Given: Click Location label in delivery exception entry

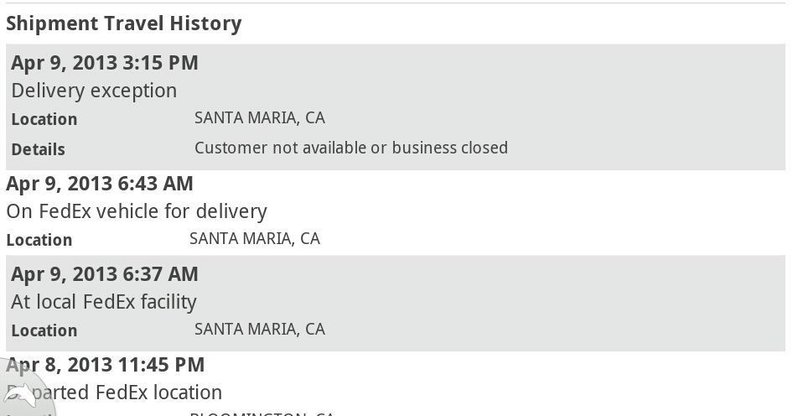Looking at the screenshot, I should [44, 119].
